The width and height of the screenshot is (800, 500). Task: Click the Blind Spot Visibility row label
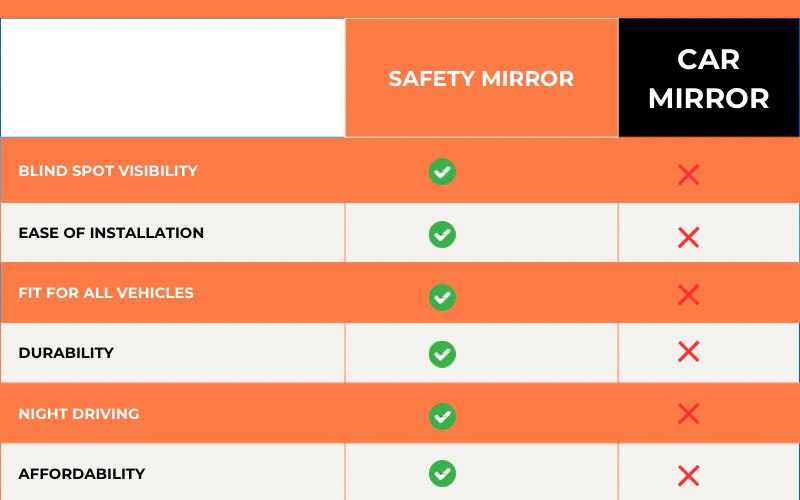click(x=108, y=171)
